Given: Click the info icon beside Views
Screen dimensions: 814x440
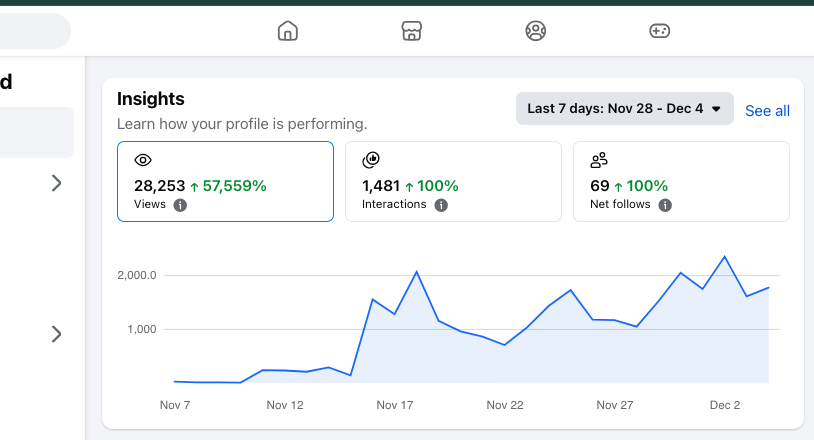Looking at the screenshot, I should pos(180,205).
